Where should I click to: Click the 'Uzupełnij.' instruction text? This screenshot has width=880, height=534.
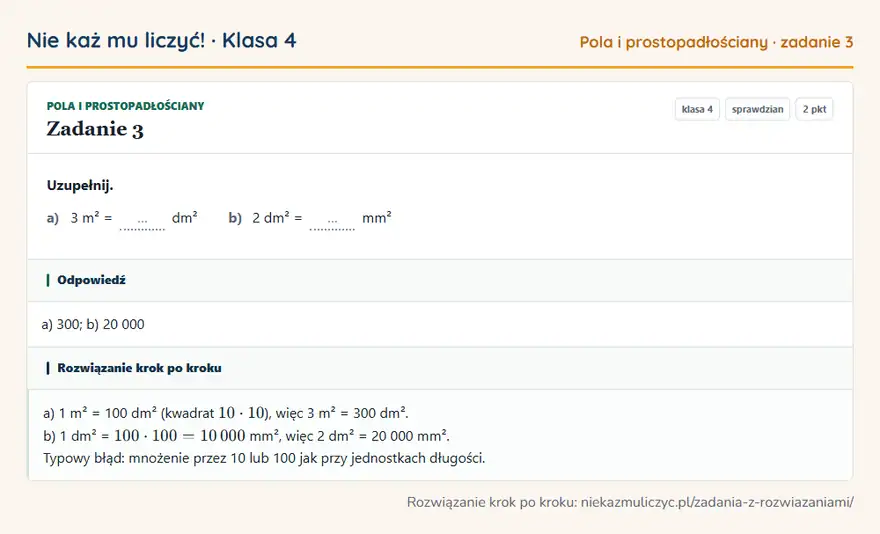(80, 185)
